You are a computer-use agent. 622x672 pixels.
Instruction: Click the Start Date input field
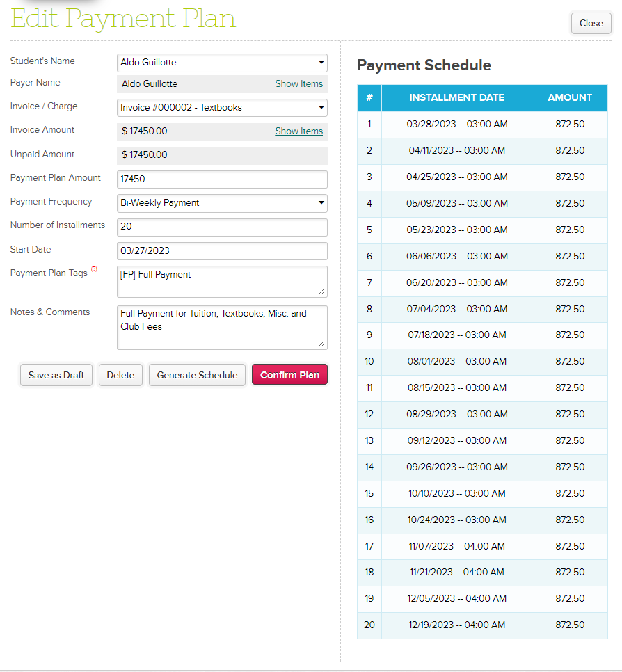coord(222,251)
